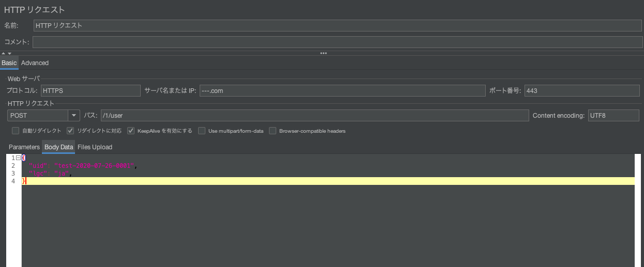Enable the 自動リダイレクト checkbox

(16, 131)
